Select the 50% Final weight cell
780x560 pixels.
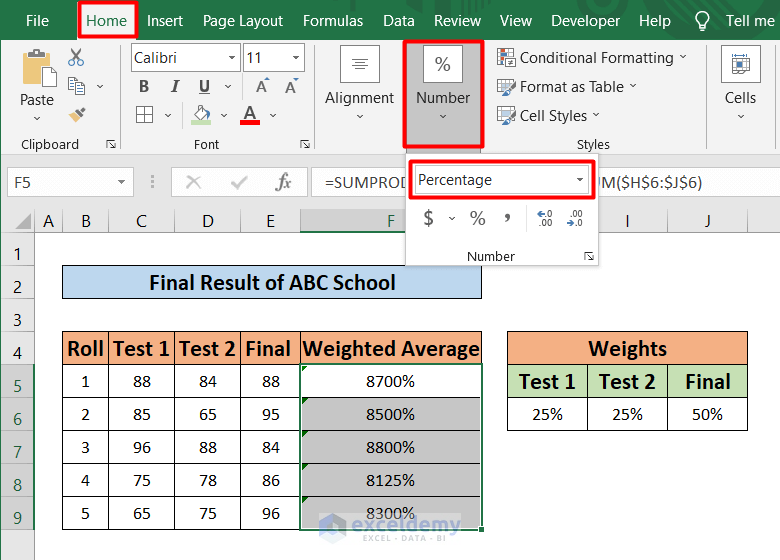707,414
